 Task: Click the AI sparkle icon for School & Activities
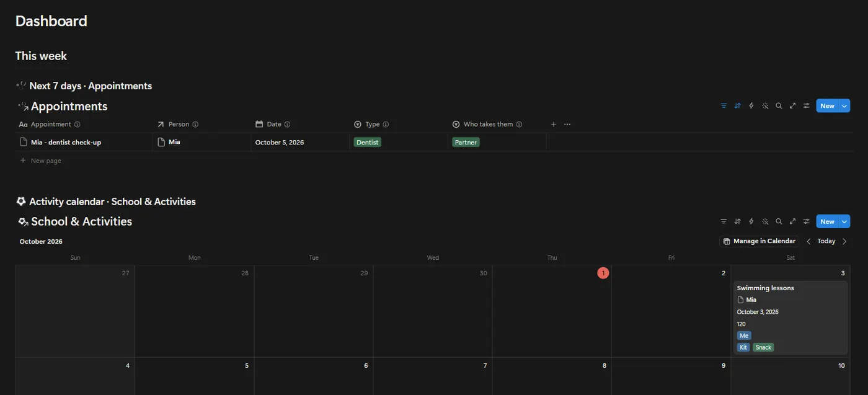click(x=765, y=221)
